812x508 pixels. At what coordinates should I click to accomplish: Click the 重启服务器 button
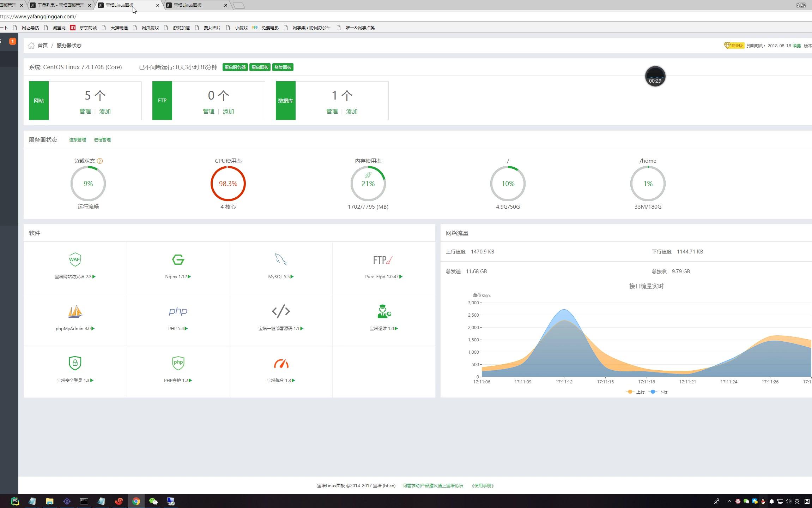pyautogui.click(x=235, y=67)
